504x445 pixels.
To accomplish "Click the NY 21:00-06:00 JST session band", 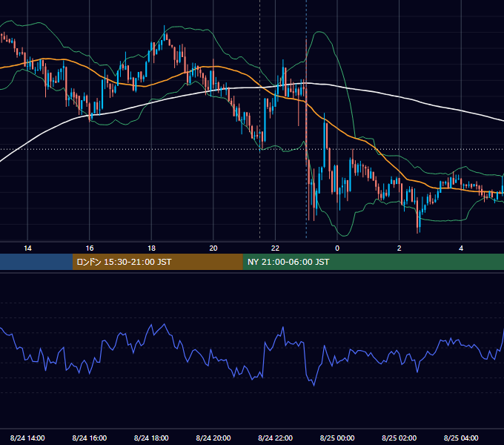I will click(x=373, y=262).
